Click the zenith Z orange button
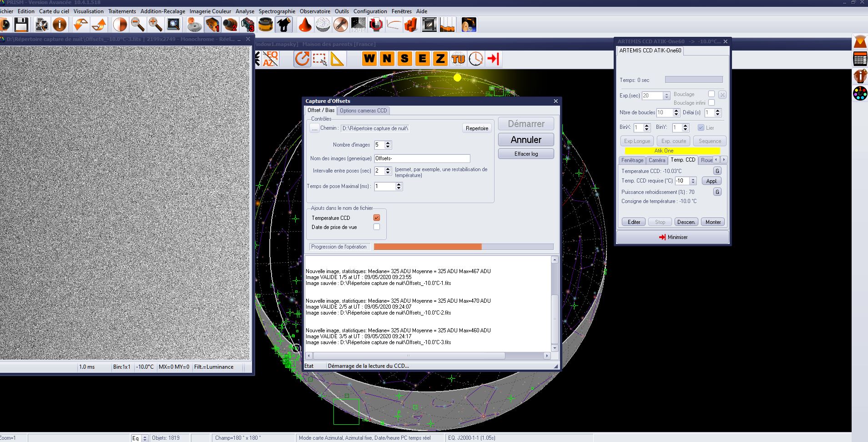This screenshot has width=868, height=442. click(440, 59)
